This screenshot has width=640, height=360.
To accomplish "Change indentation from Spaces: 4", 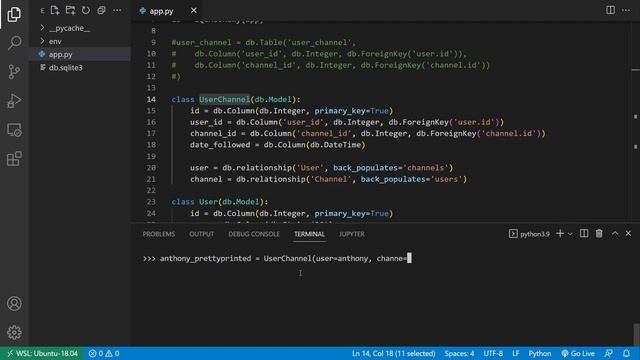I will tap(459, 353).
